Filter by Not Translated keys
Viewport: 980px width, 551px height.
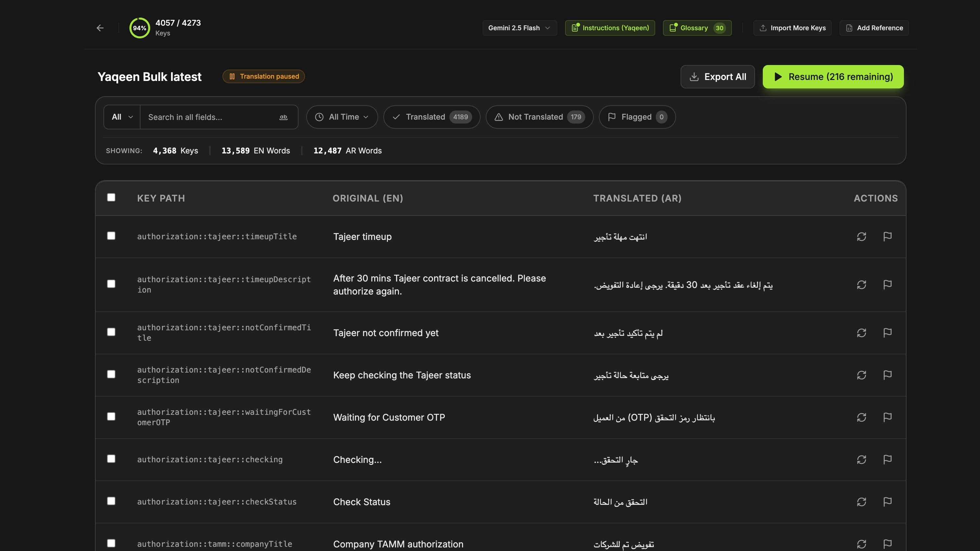539,117
